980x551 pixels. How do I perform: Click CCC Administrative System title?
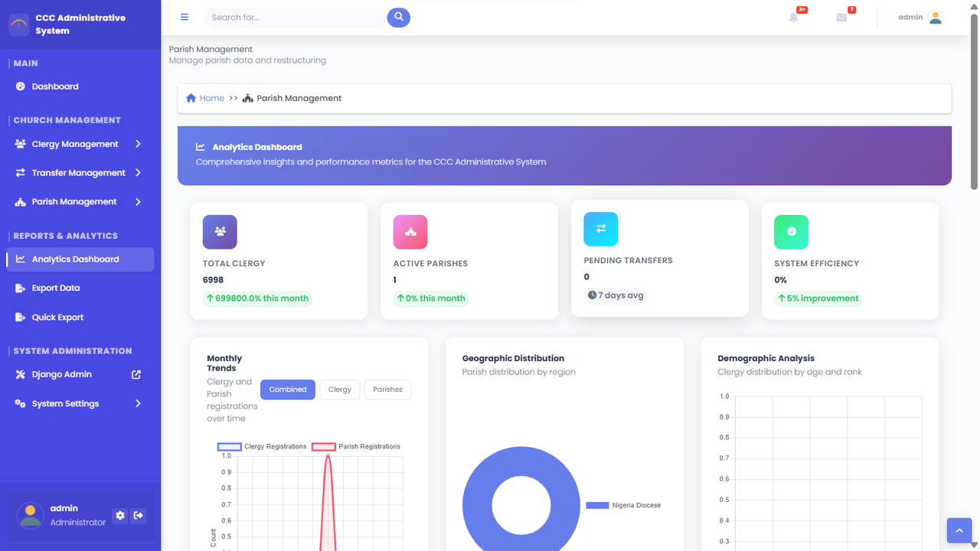coord(80,24)
